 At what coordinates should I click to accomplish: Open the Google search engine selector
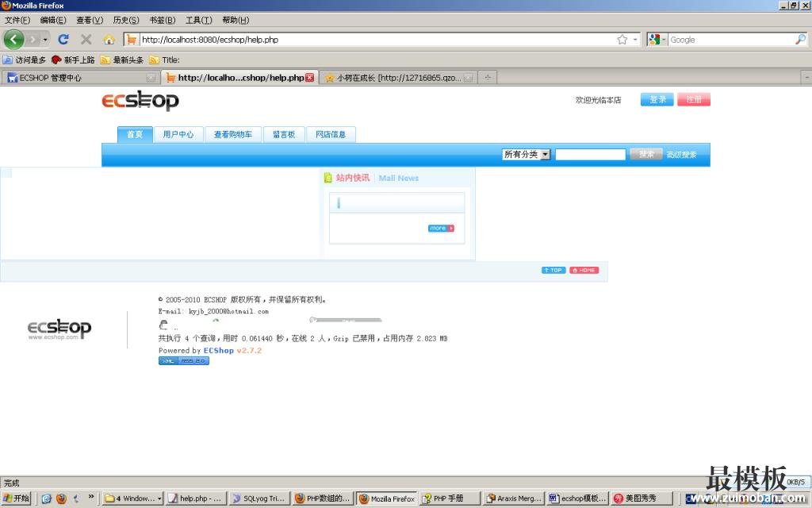657,40
